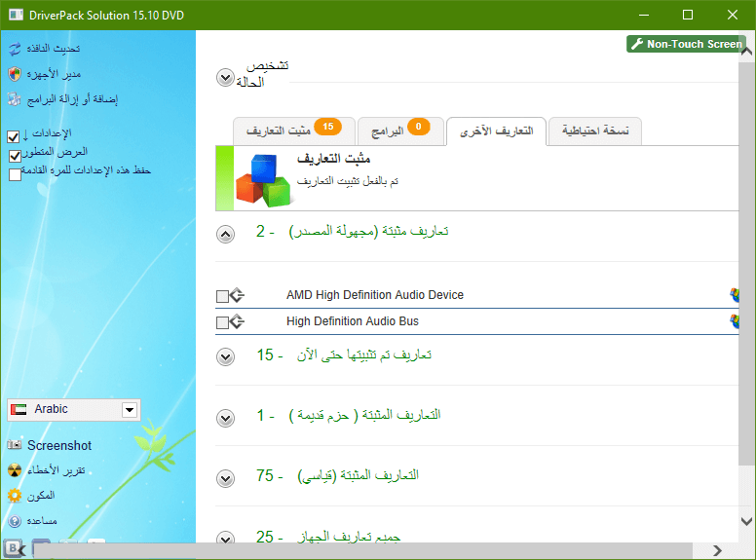Expand the '75 - التعاريف المثبتة (قياسي)' section
Image resolution: width=756 pixels, height=560 pixels.
(225, 478)
